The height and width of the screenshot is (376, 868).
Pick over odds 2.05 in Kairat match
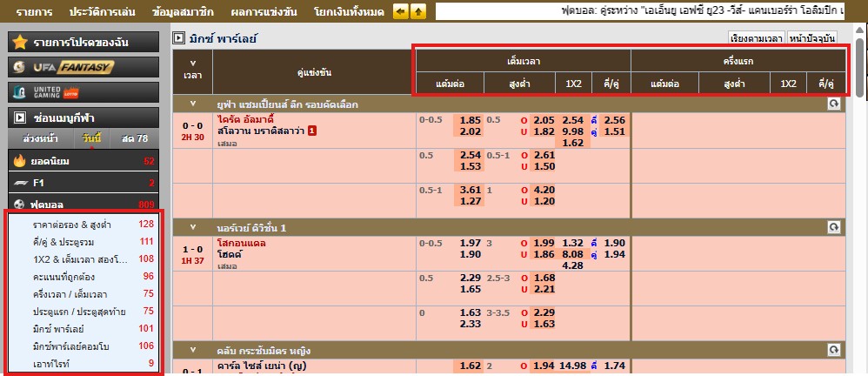pyautogui.click(x=544, y=119)
